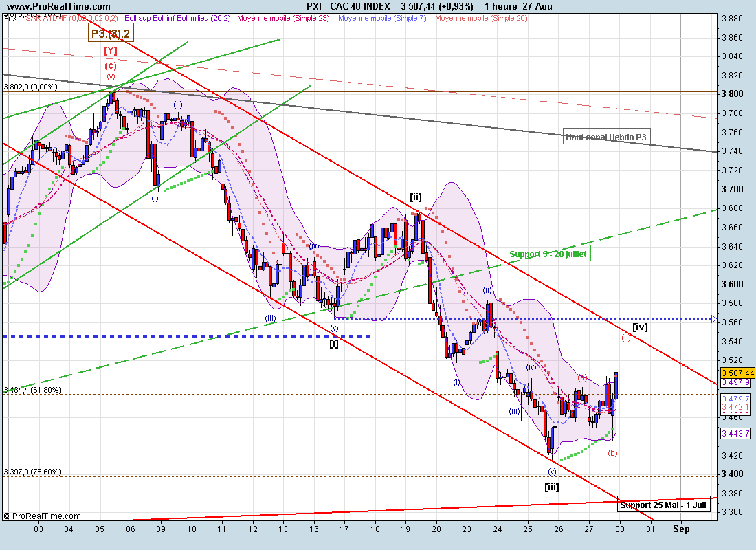Select the 3 802,9 (0,00%) Fibonacci level label
This screenshot has width=756, height=550.
pyautogui.click(x=29, y=87)
